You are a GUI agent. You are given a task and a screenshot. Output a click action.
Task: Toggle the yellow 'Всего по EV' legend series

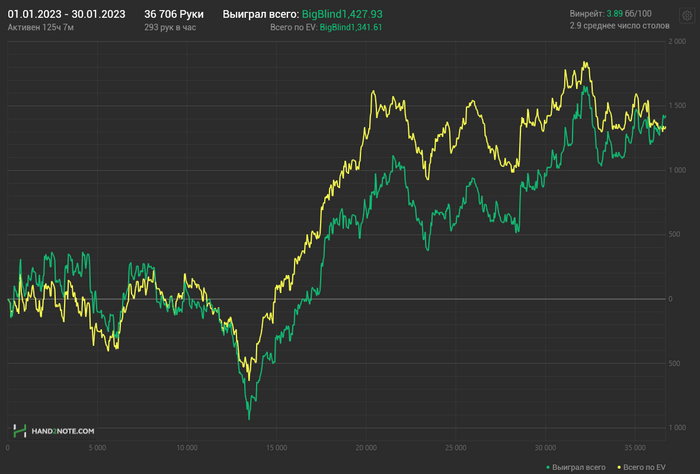[641, 467]
